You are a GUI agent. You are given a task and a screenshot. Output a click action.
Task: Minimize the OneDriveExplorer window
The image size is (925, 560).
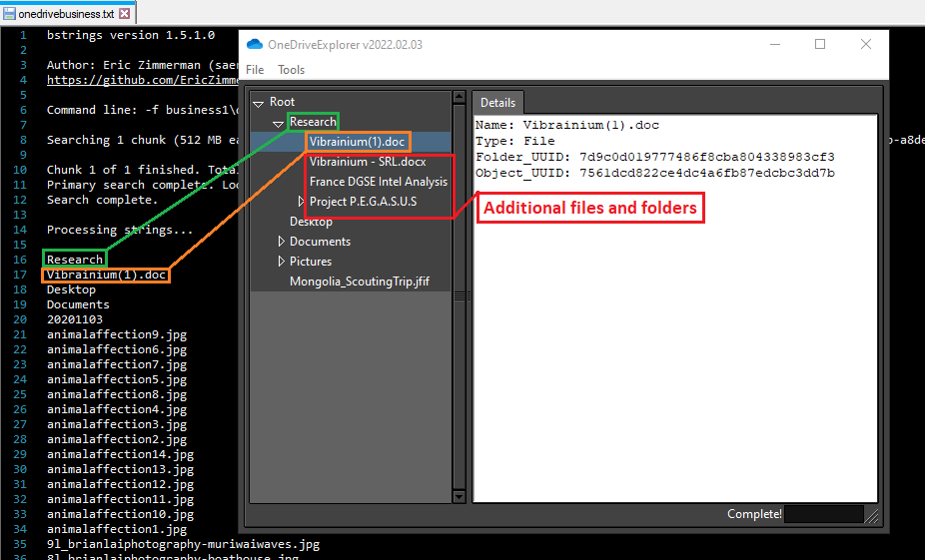coord(775,44)
